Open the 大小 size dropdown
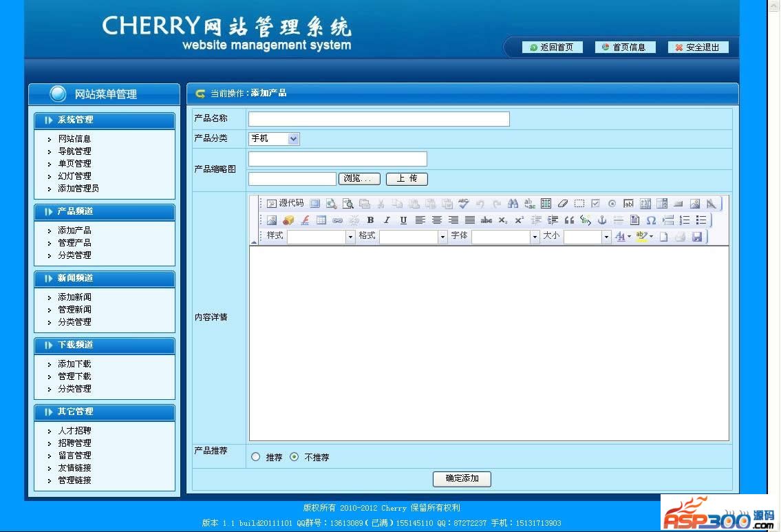This screenshot has height=532, width=781. pos(587,237)
